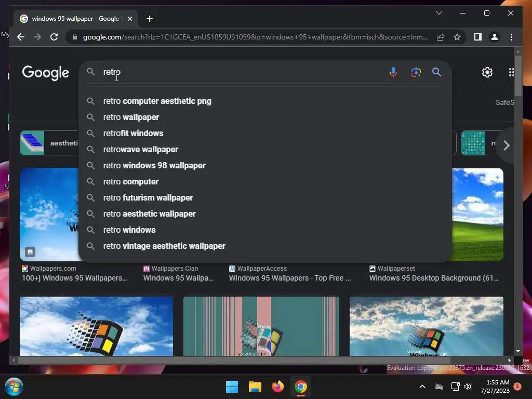Viewport: 532px width, 399px height.
Task: Click the browser back arrow
Action: 21,37
